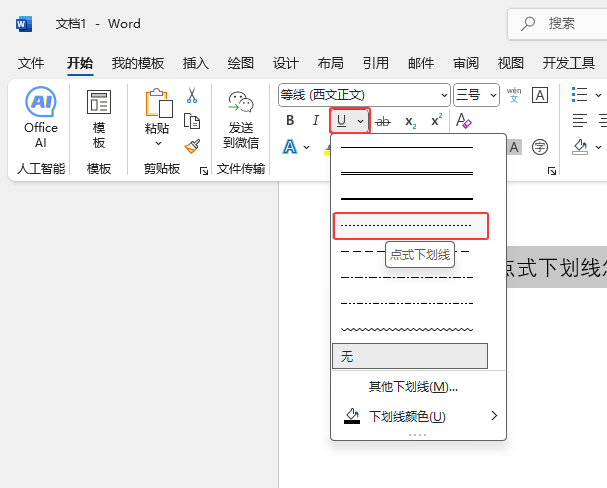The width and height of the screenshot is (607, 488).
Task: Open the clipboard pane launcher
Action: (204, 171)
